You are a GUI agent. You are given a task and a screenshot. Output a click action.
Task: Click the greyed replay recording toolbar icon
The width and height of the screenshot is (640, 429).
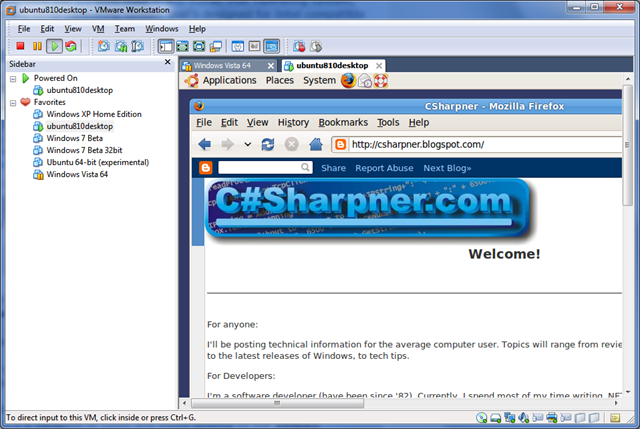[x=316, y=46]
